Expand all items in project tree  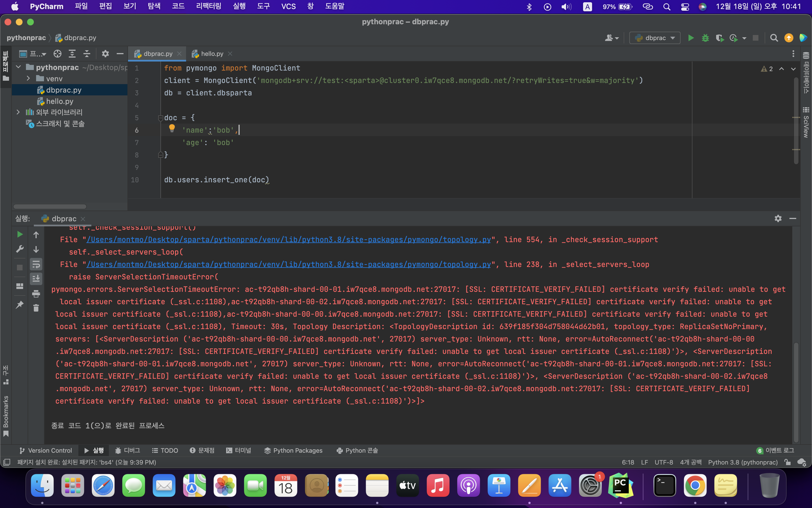pos(72,54)
